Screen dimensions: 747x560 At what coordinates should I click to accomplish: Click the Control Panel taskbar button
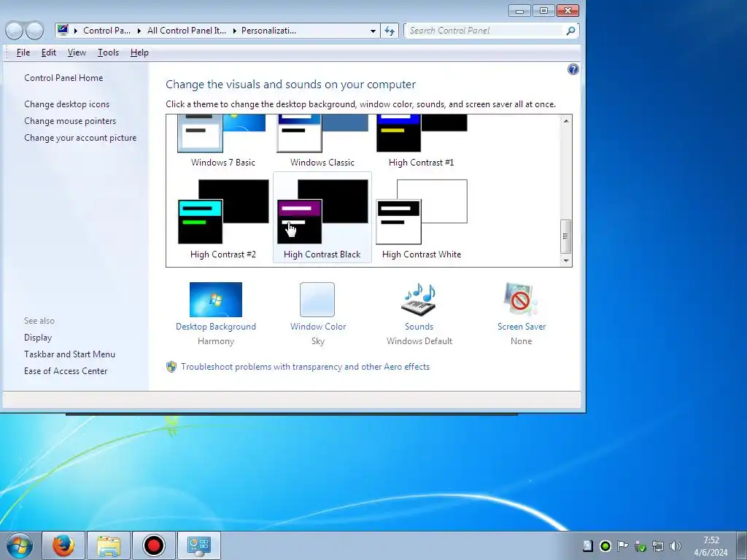pyautogui.click(x=198, y=545)
